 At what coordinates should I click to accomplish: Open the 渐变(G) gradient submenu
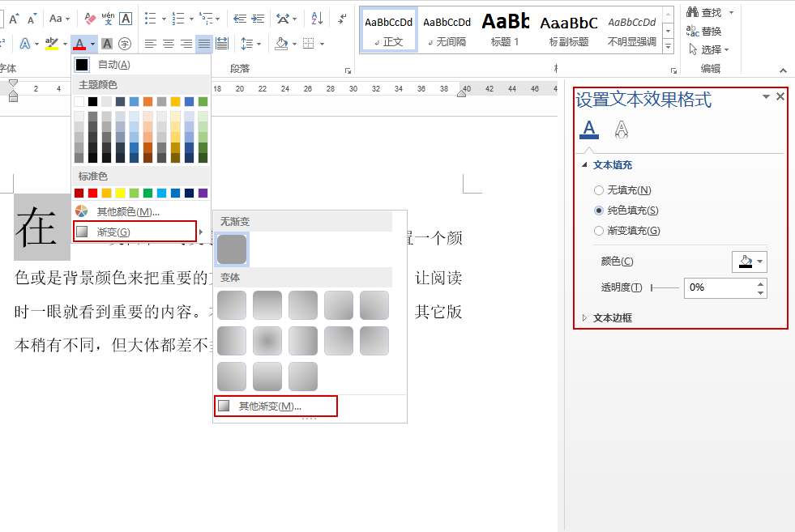click(135, 232)
